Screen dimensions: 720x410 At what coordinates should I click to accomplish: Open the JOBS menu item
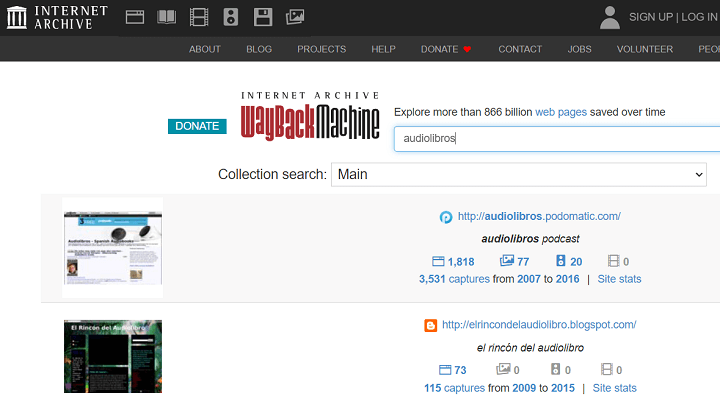(x=579, y=49)
